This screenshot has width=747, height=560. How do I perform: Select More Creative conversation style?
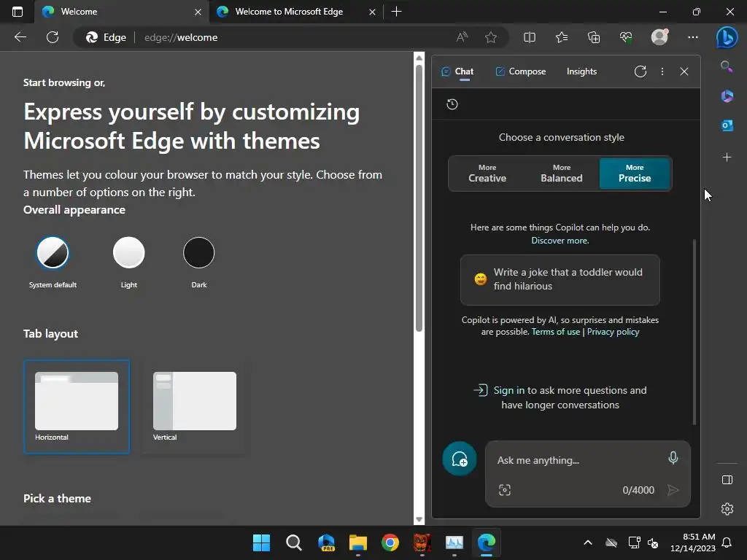[x=487, y=174]
